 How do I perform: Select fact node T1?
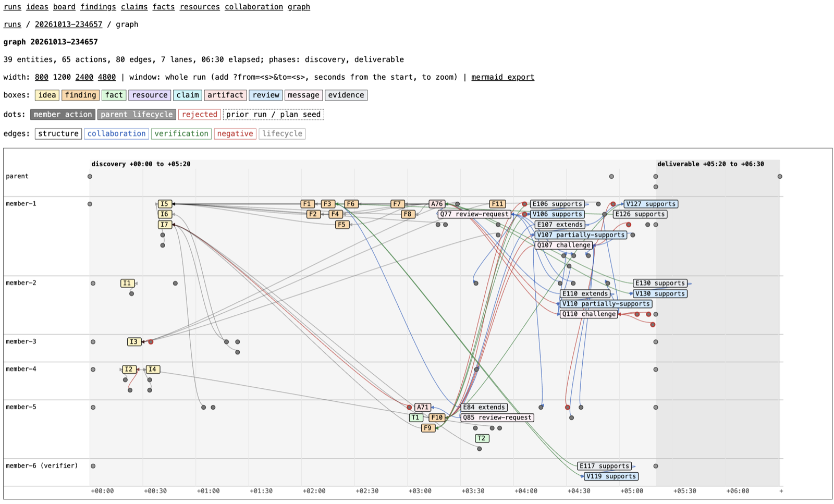click(x=416, y=417)
